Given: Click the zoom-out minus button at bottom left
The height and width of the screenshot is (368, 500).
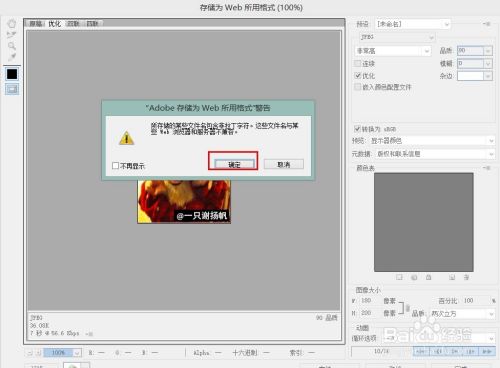Looking at the screenshot, I should point(30,353).
